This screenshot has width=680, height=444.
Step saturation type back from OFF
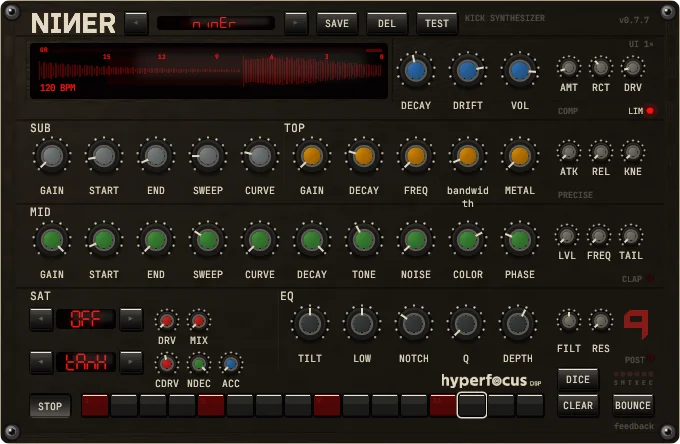(x=41, y=320)
